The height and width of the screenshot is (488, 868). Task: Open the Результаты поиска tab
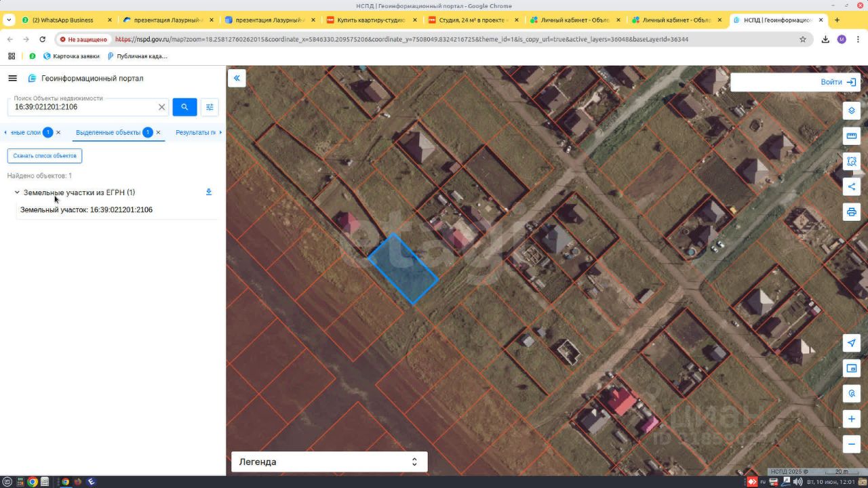click(x=195, y=132)
